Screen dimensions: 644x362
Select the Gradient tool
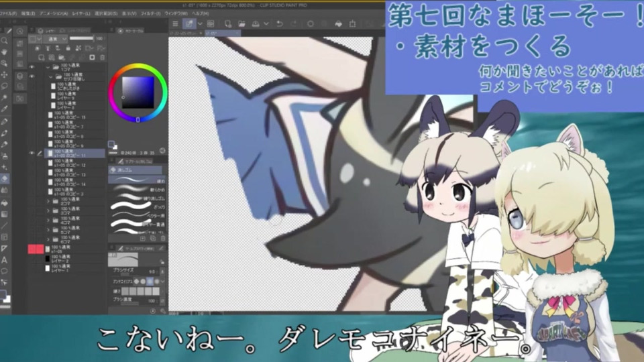point(5,214)
